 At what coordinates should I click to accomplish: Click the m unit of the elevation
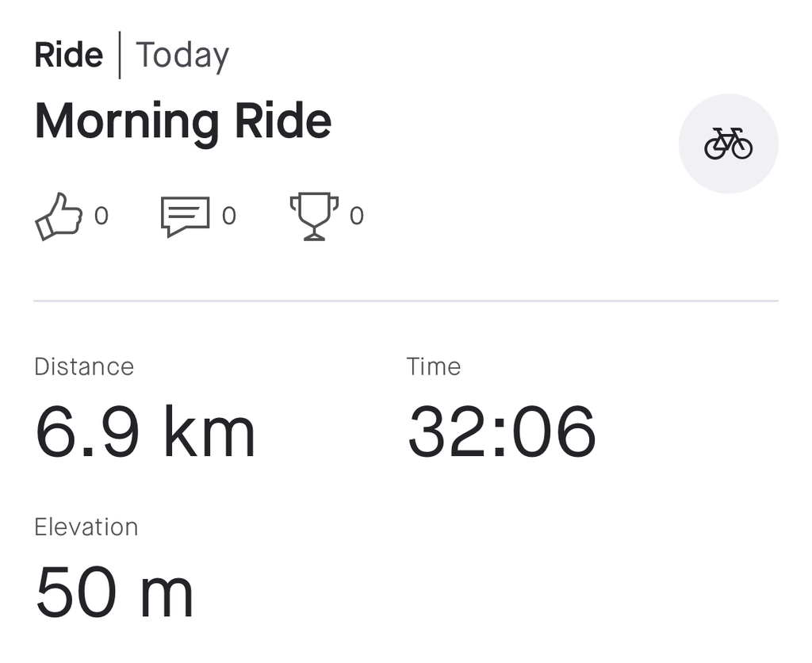(x=167, y=596)
